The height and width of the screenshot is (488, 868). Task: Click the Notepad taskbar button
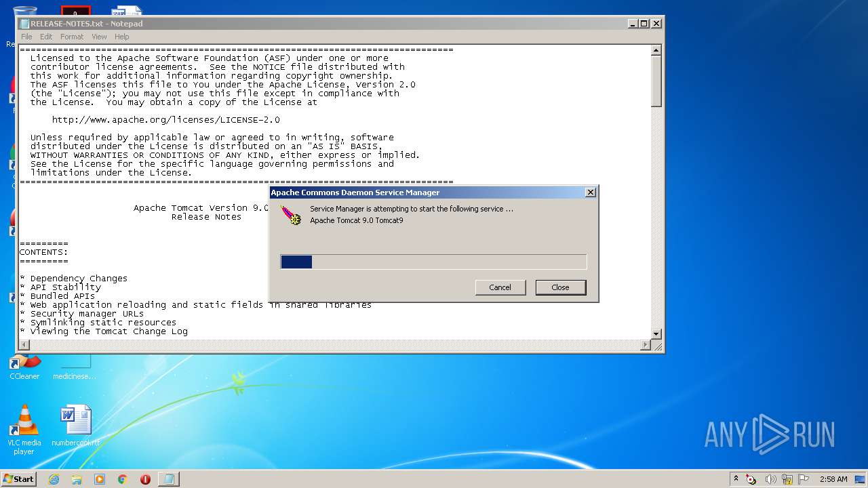click(169, 479)
